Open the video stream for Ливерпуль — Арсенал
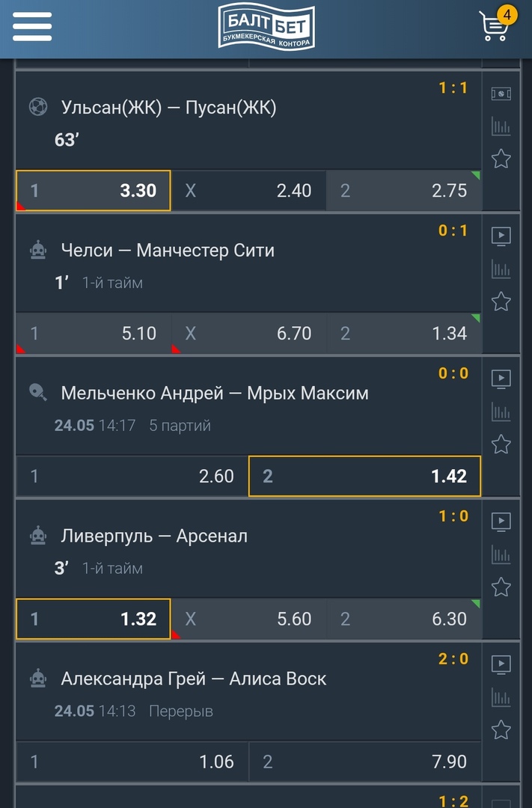 pos(501,521)
